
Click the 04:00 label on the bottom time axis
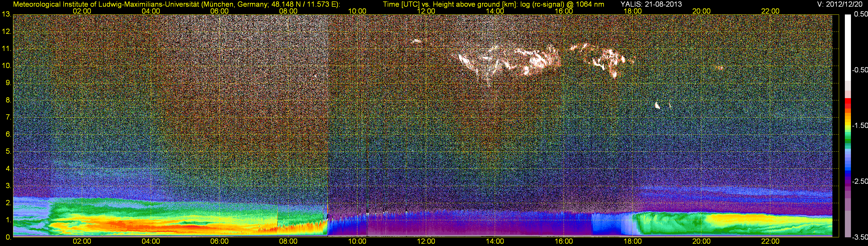pos(151,241)
